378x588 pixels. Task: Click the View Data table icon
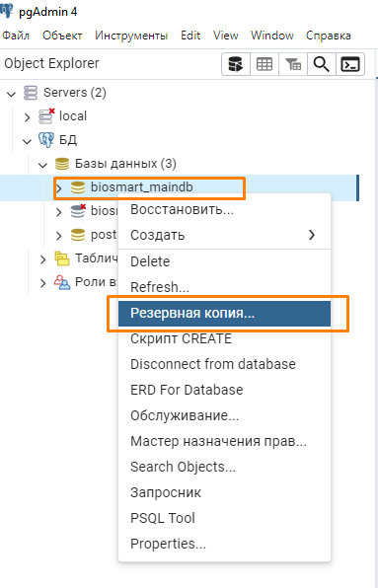click(x=265, y=64)
